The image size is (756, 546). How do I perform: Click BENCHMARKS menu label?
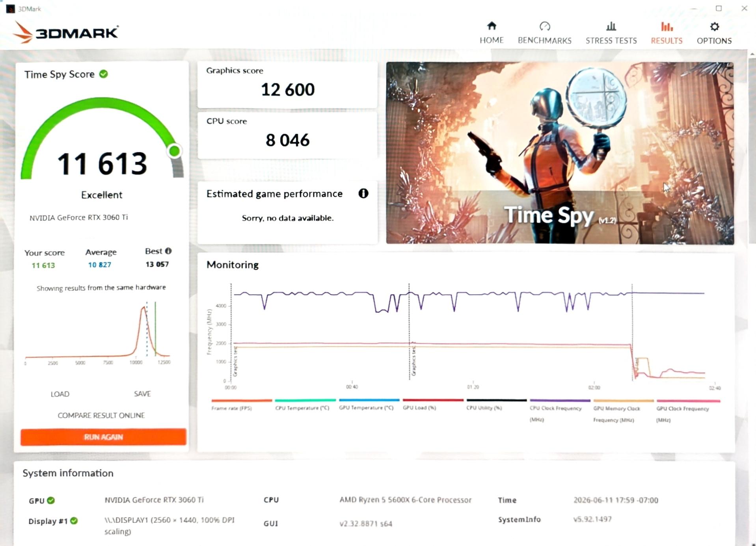coord(544,41)
